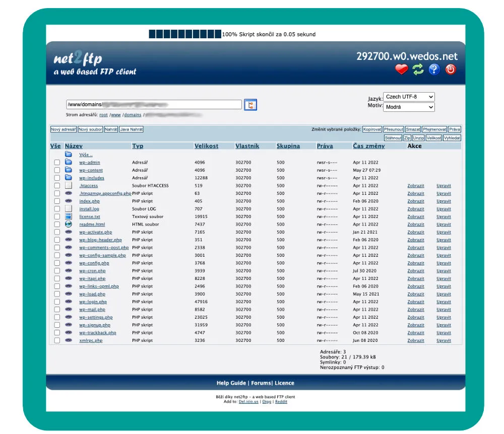
Task: Open the Motiv theme dropdown
Action: tap(409, 107)
